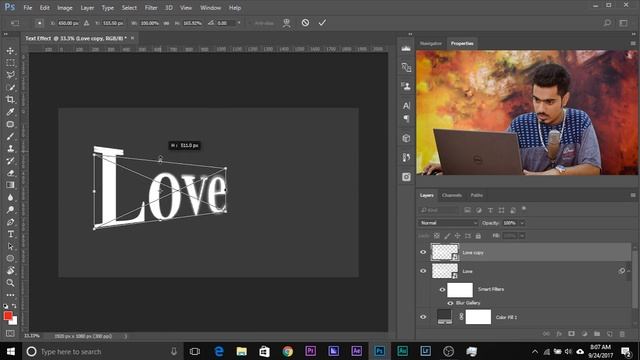Image resolution: width=640 pixels, height=360 pixels.
Task: Hide the Love copy layer
Action: [423, 252]
